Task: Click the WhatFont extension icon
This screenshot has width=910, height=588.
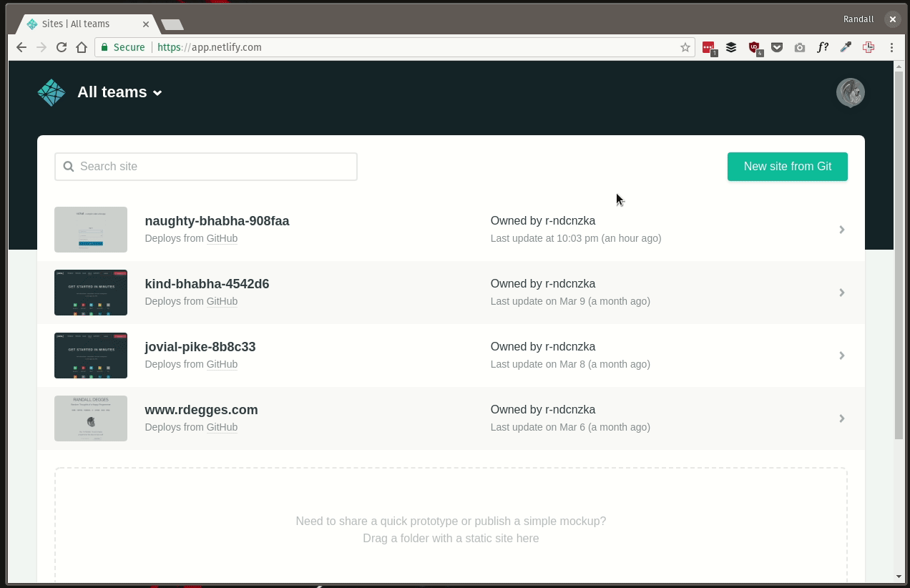Action: (x=823, y=47)
